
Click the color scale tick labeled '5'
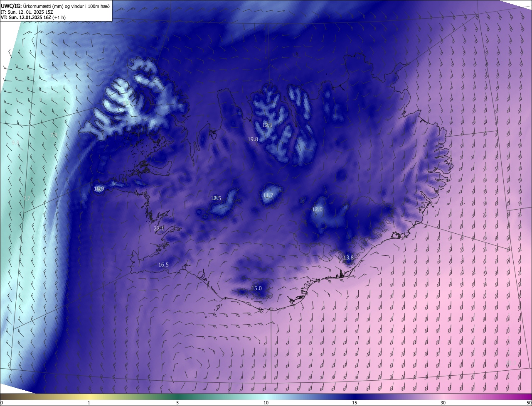pyautogui.click(x=177, y=403)
